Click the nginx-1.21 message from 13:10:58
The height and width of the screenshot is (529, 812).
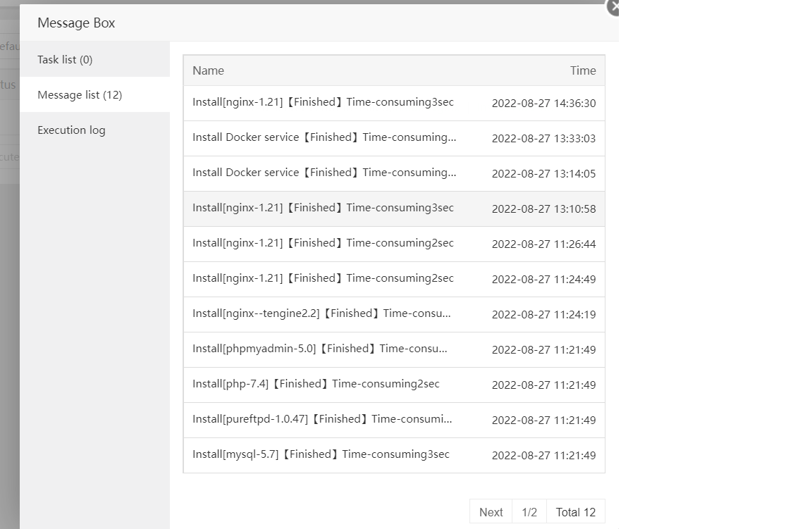(323, 209)
